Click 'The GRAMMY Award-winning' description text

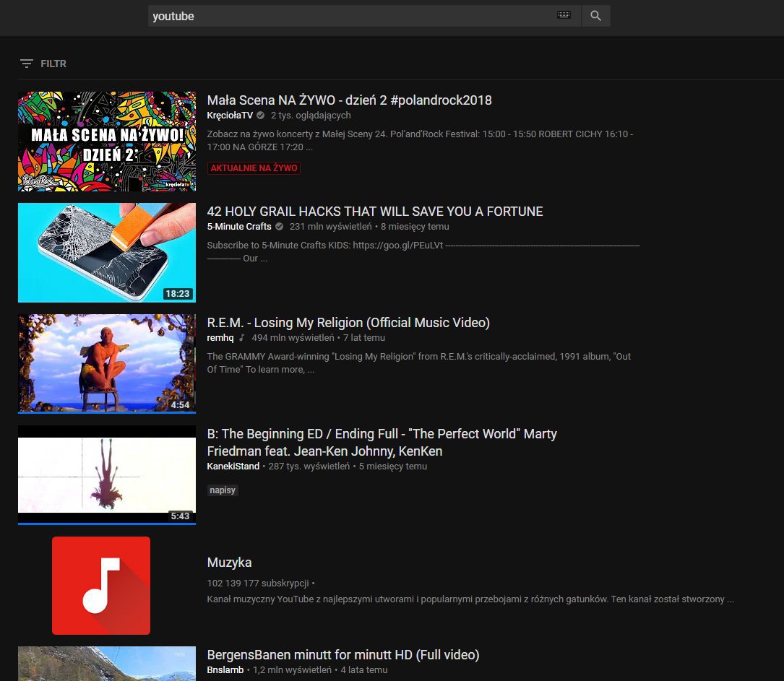(x=419, y=363)
